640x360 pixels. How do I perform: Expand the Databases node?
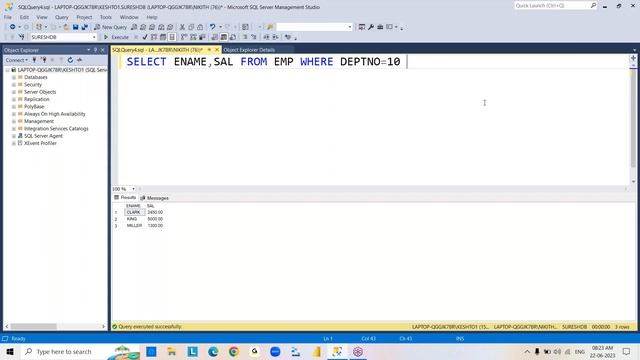coord(14,77)
